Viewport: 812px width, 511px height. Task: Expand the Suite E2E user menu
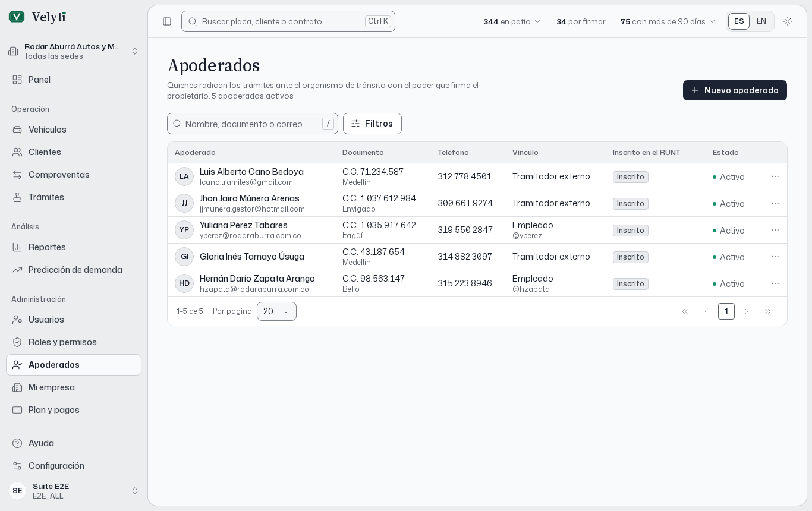[x=74, y=491]
